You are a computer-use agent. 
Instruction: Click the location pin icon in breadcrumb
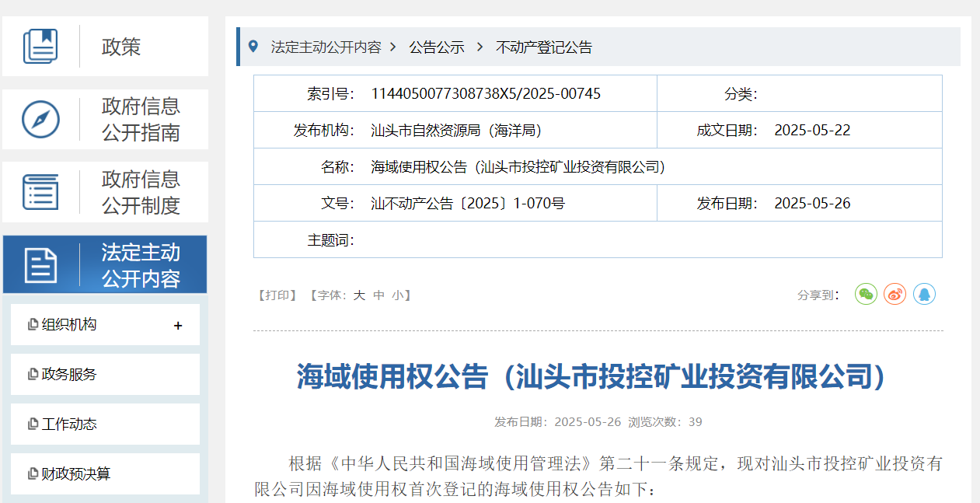[253, 47]
